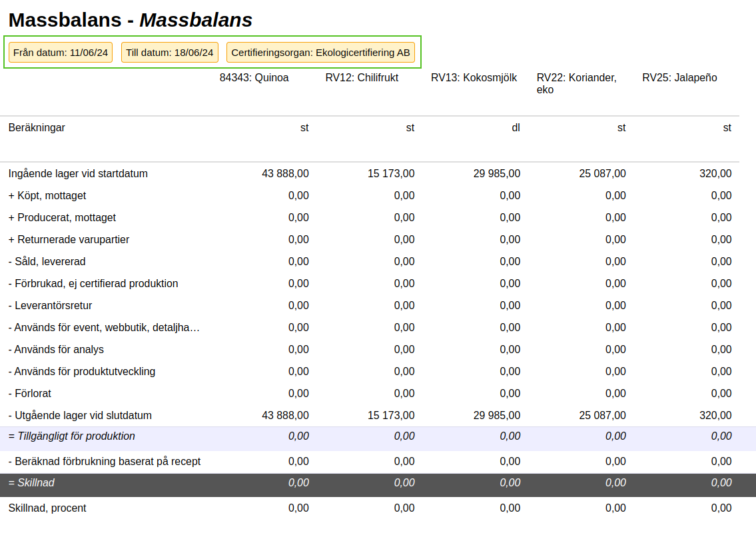Select the 'RV25: Jalapeño' column header
The height and width of the screenshot is (539, 756).
click(x=679, y=78)
